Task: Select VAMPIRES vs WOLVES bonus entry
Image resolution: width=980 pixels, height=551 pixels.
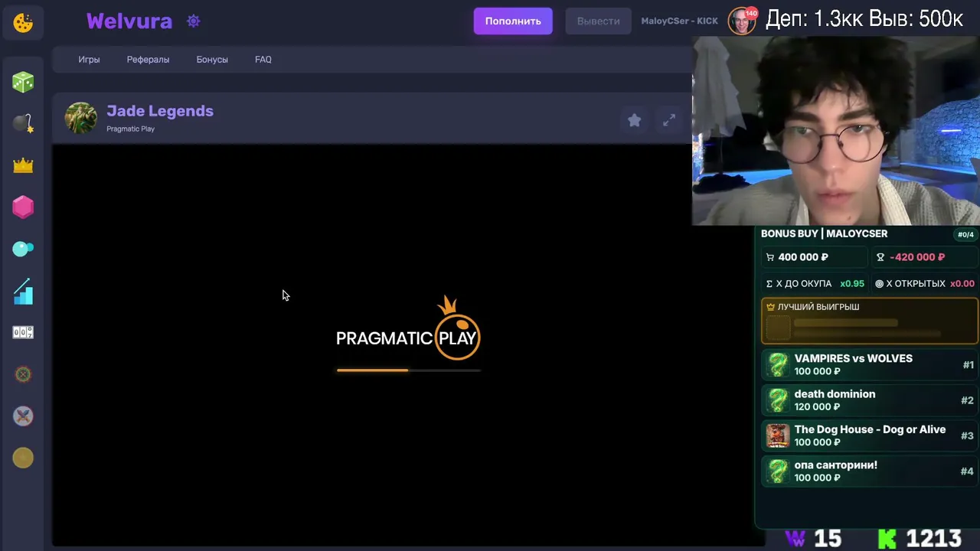Action: (x=870, y=364)
